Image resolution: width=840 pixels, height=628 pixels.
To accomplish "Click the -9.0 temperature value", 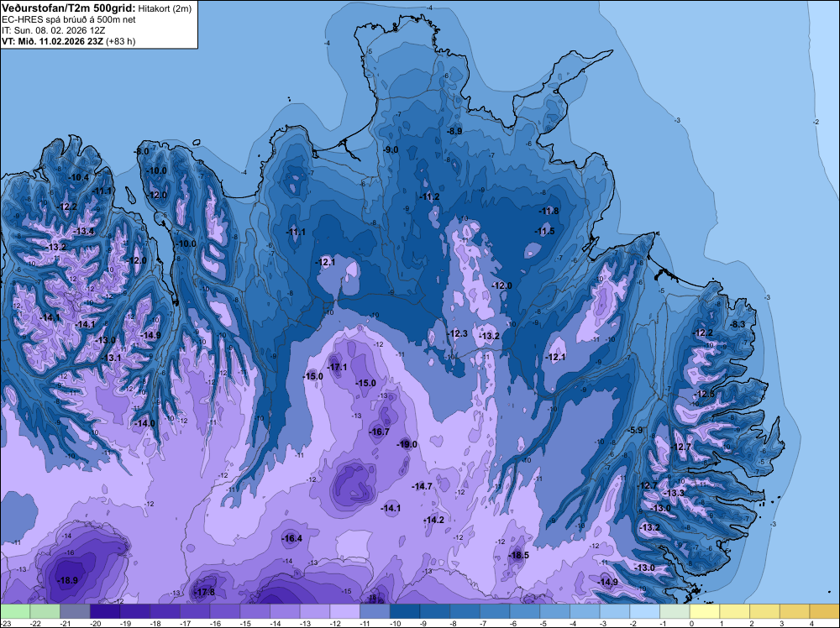I will click(391, 149).
